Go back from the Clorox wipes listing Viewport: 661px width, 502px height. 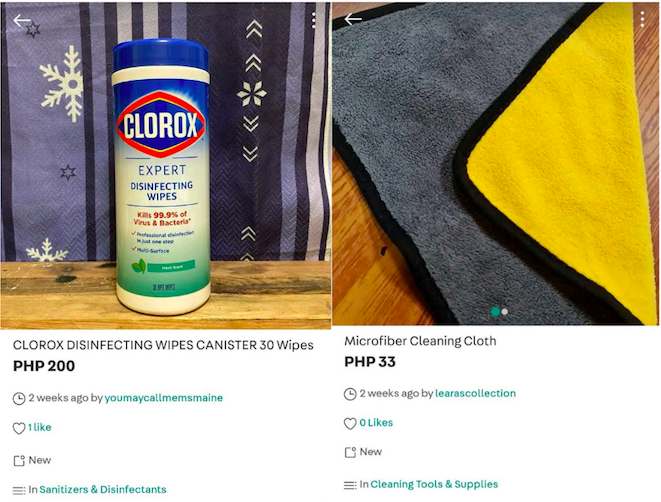coord(22,20)
